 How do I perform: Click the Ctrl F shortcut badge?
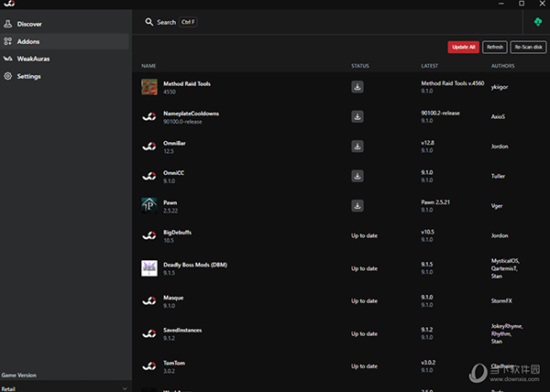(x=188, y=22)
